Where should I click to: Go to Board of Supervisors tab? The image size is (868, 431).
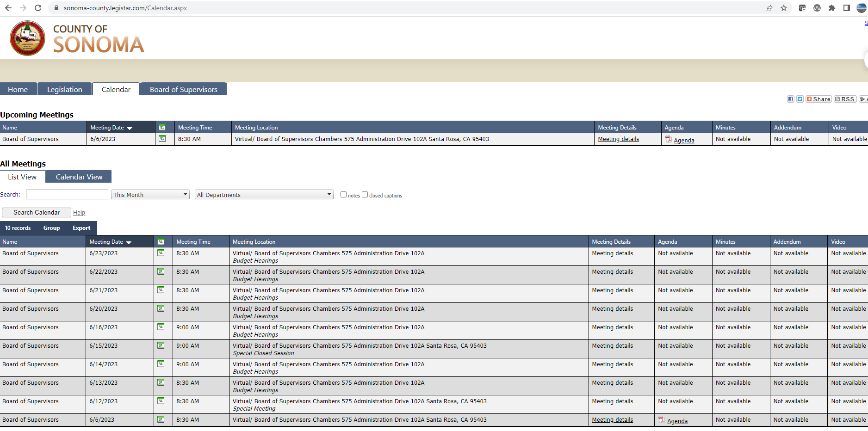(x=183, y=89)
